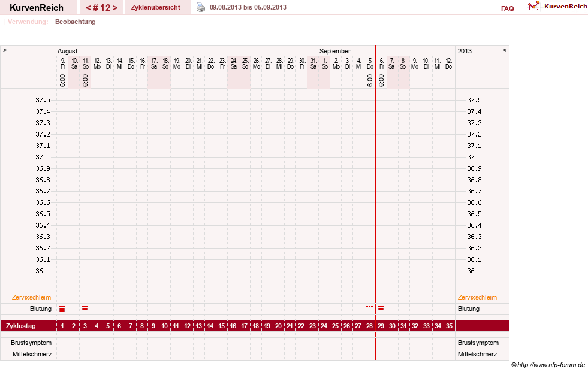The width and height of the screenshot is (588, 372).
Task: Go to previous cycle with '<' arrow
Action: [x=89, y=8]
